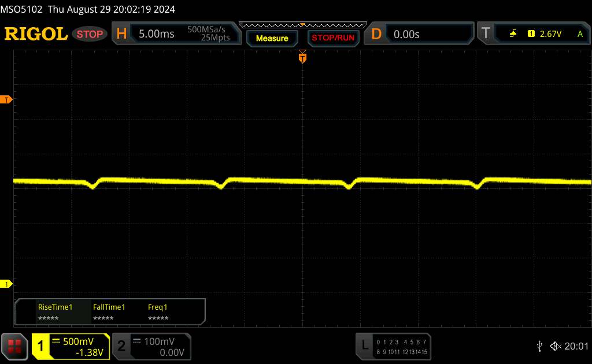The height and width of the screenshot is (364, 592).
Task: Open the trigger T settings icon
Action: click(486, 34)
